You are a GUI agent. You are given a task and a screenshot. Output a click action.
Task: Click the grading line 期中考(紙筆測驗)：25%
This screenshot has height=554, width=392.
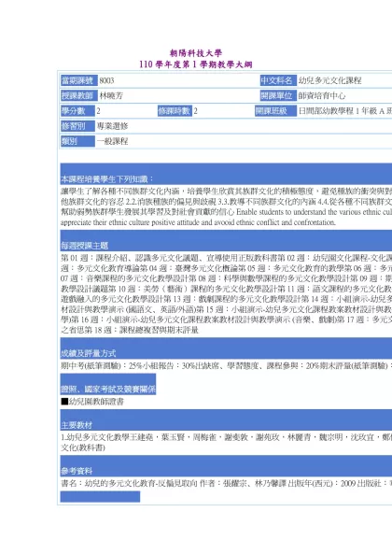226,365
